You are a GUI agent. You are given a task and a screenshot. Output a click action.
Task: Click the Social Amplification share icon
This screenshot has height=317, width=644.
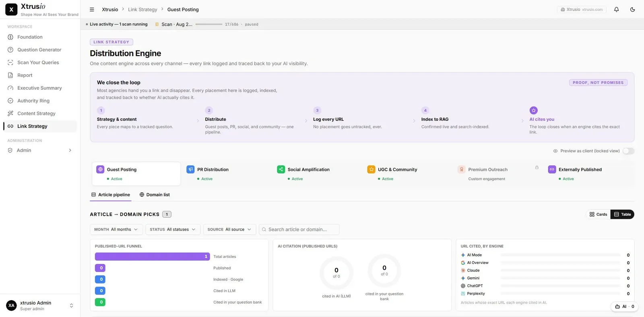[x=281, y=169]
